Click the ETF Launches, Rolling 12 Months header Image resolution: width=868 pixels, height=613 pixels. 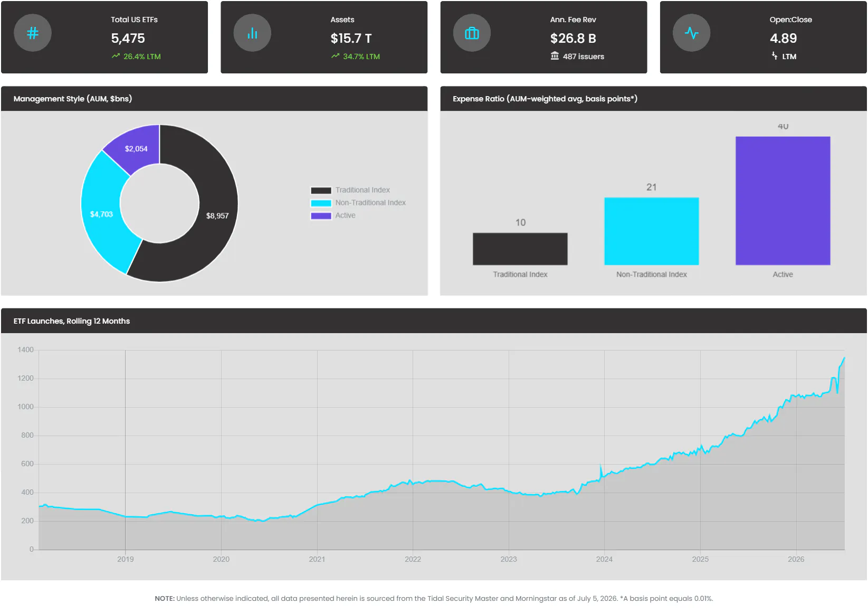coord(72,321)
